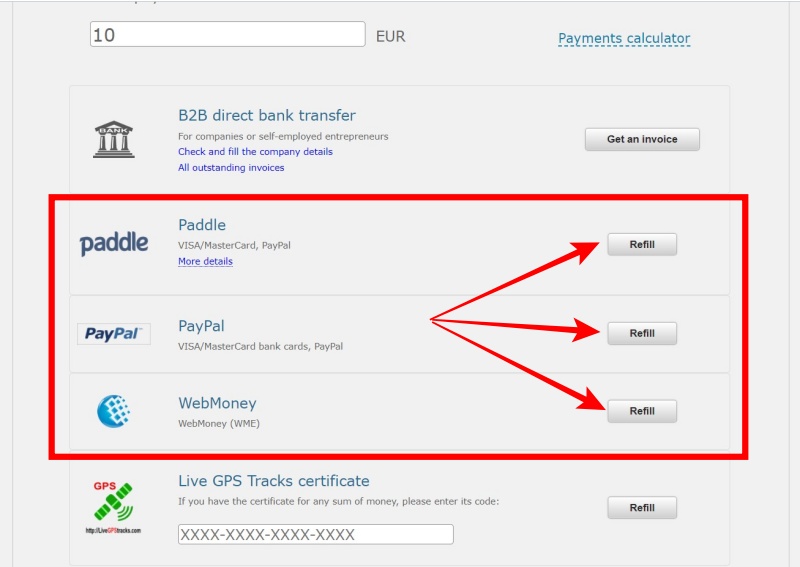Open the Payments calculator link
This screenshot has width=800, height=567.
[624, 38]
